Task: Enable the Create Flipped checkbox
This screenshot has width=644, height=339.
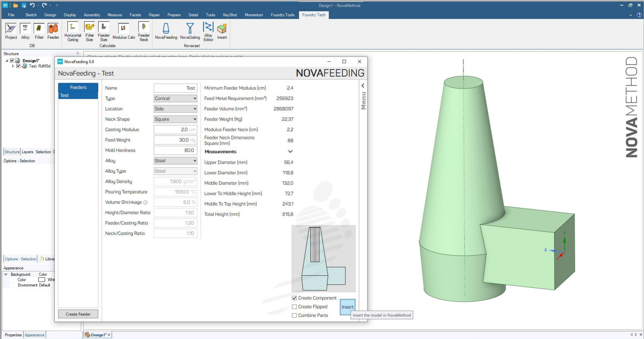Action: (x=294, y=307)
